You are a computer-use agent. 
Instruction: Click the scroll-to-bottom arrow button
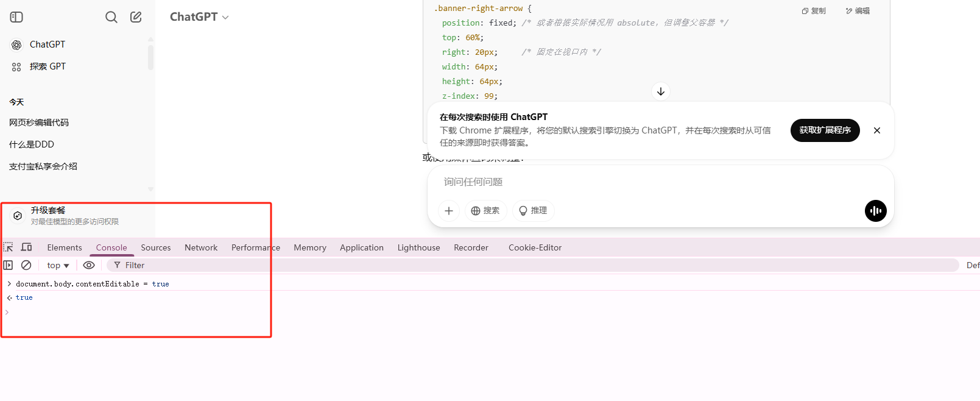tap(661, 91)
